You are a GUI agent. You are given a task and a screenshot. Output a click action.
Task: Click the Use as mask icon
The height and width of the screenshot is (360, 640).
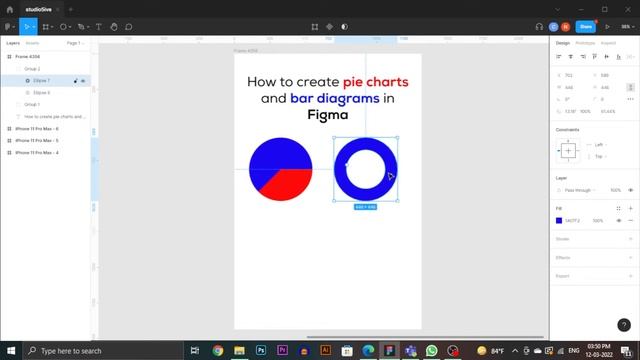pyautogui.click(x=344, y=27)
